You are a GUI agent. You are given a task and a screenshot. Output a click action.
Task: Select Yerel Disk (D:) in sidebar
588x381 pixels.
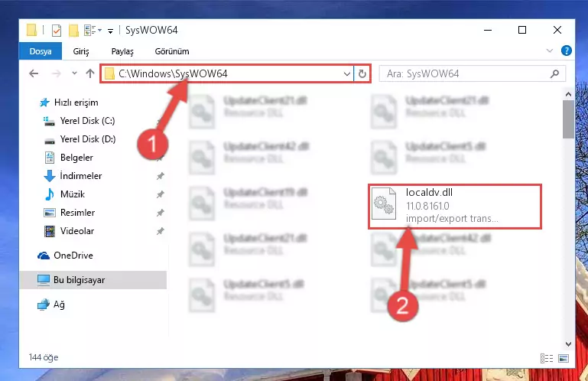click(x=88, y=139)
